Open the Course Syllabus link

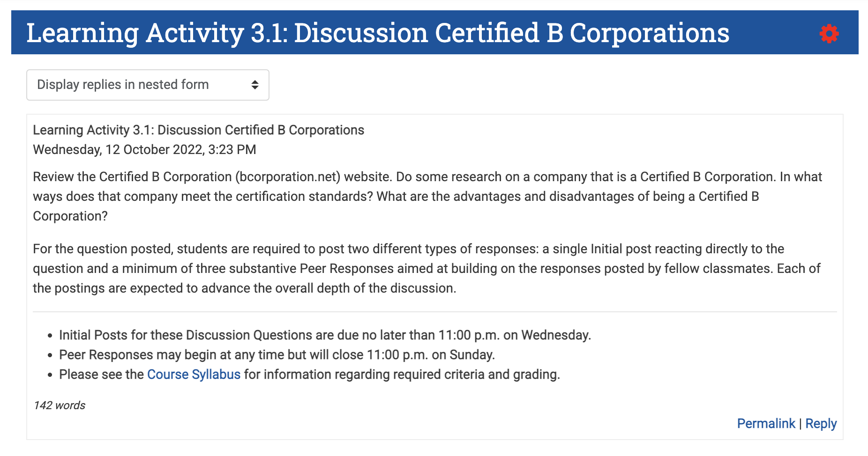point(193,374)
